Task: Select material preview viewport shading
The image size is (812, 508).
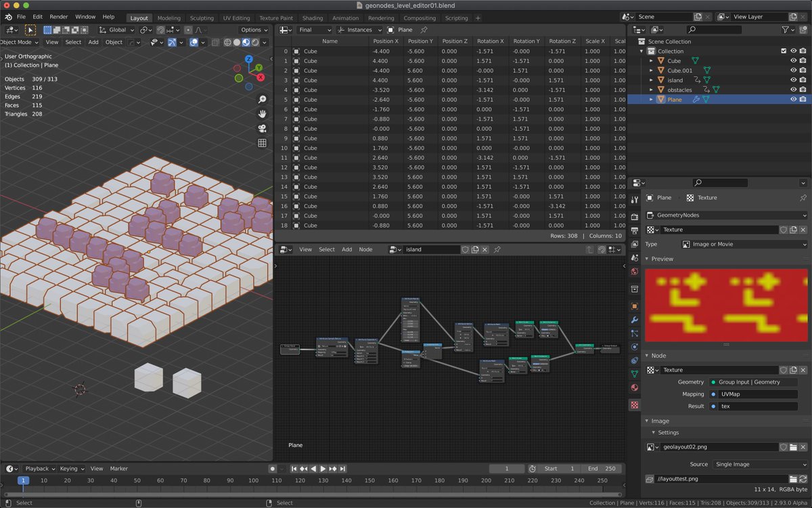Action: tap(246, 42)
